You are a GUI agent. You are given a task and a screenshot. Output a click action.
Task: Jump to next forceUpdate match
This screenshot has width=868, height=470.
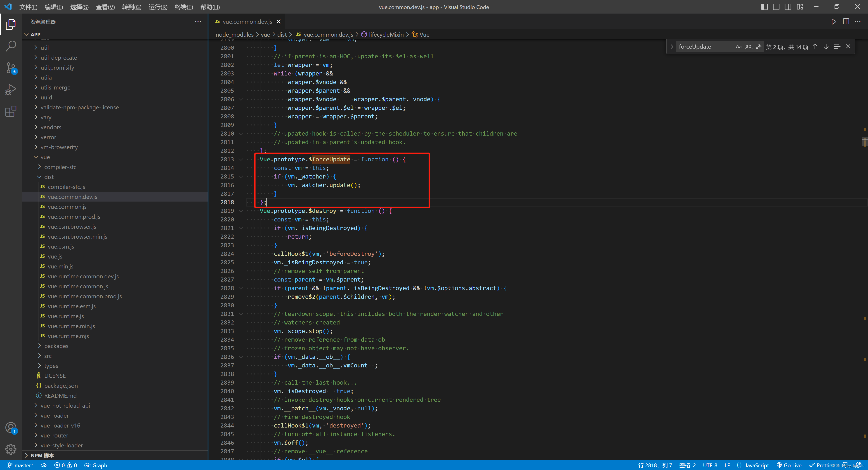click(826, 47)
